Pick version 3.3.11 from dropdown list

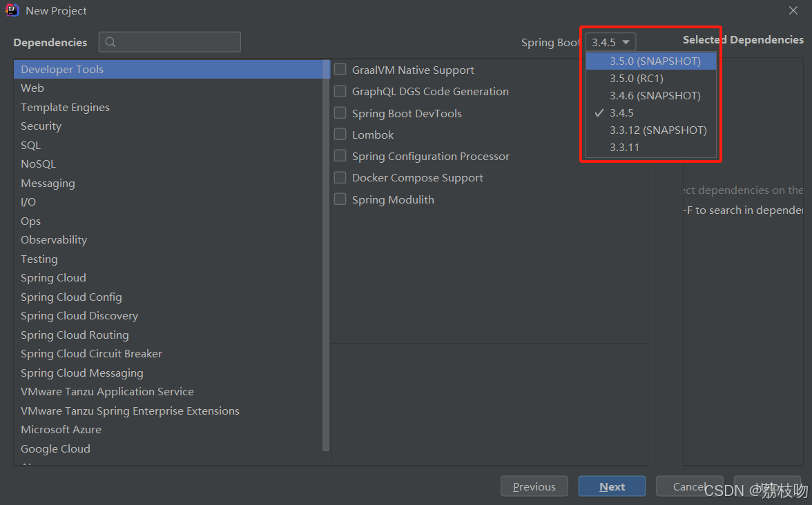tap(651, 147)
